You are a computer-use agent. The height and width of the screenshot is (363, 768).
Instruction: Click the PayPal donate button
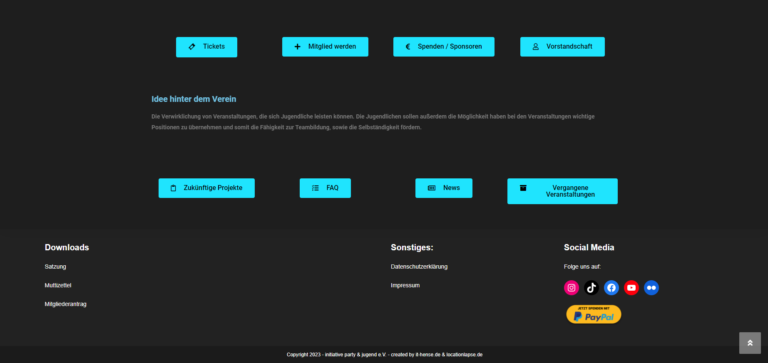[x=594, y=315]
